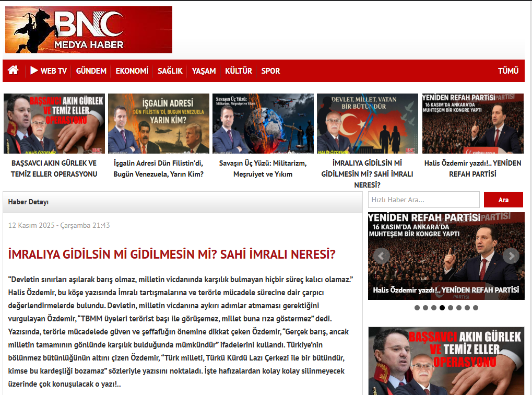Select the fourth active slider dot

coord(442,308)
